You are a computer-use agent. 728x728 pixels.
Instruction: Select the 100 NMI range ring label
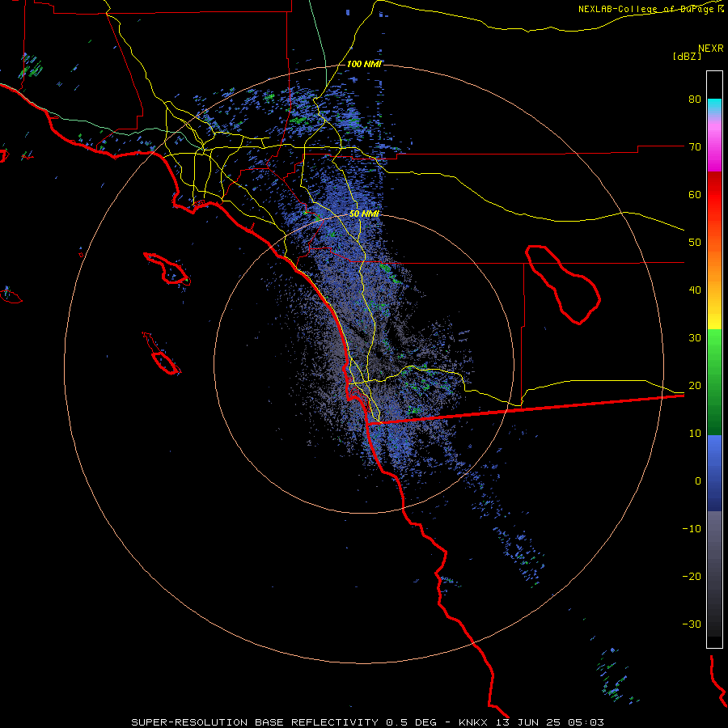pyautogui.click(x=364, y=64)
